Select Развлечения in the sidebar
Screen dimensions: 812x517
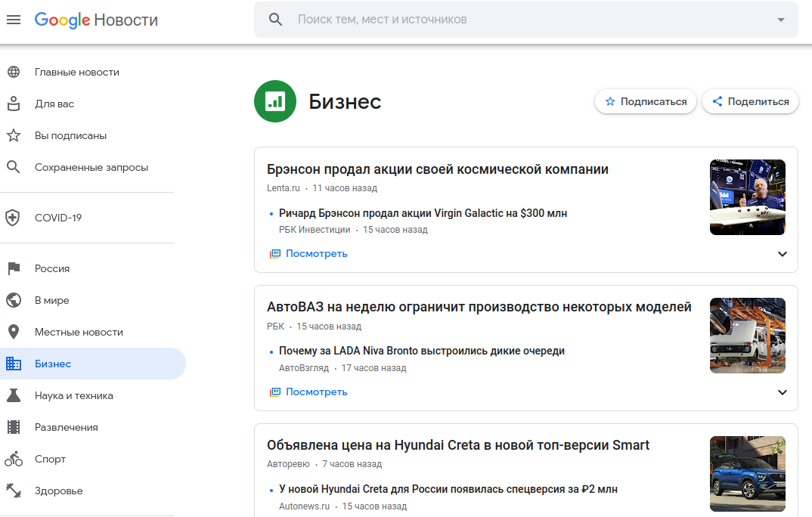click(67, 427)
